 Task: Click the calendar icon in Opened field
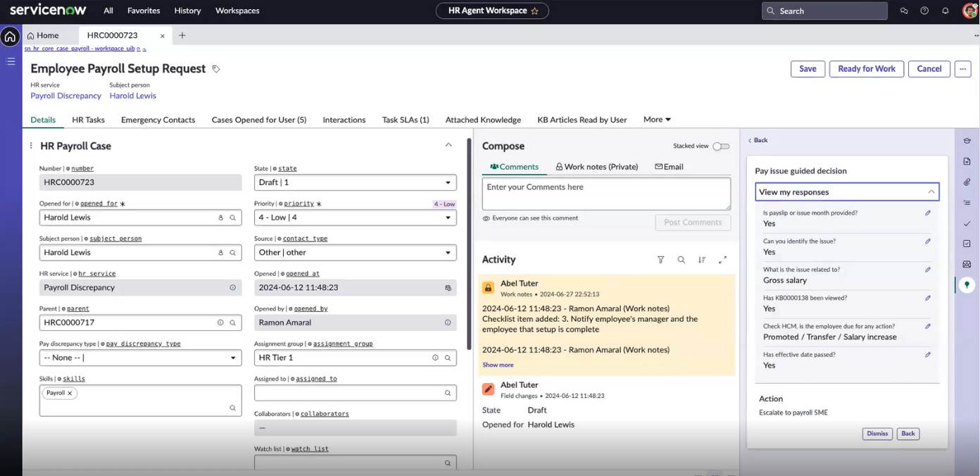click(x=448, y=288)
